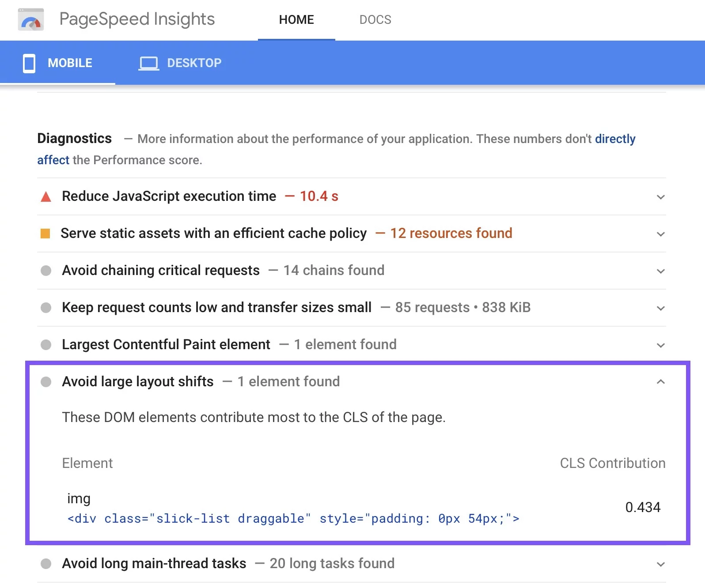Click Avoid large layout shifts title

[138, 381]
